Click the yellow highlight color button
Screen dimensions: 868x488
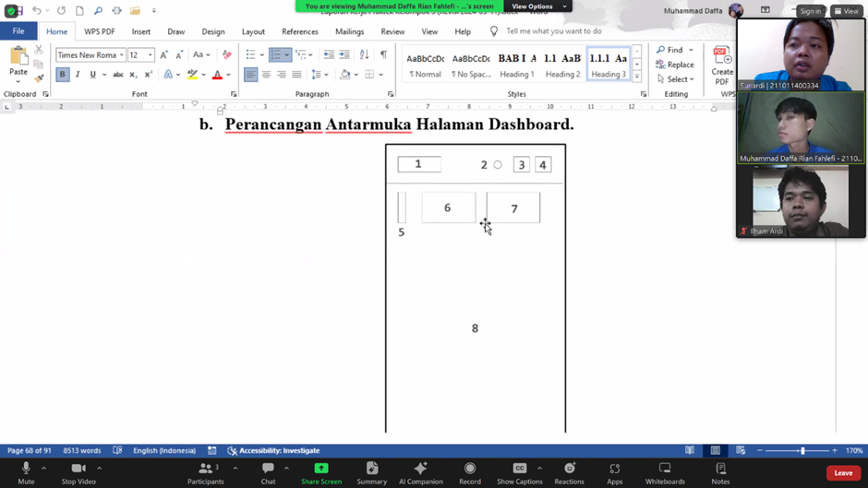coord(192,74)
